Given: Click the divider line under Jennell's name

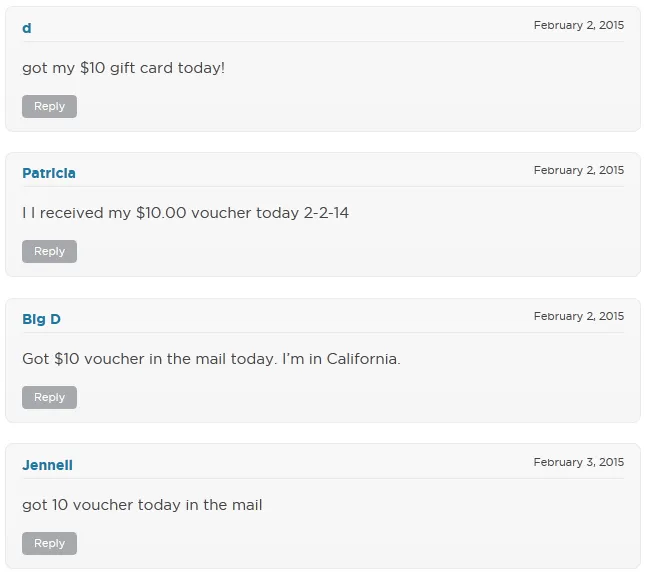Looking at the screenshot, I should tap(323, 479).
